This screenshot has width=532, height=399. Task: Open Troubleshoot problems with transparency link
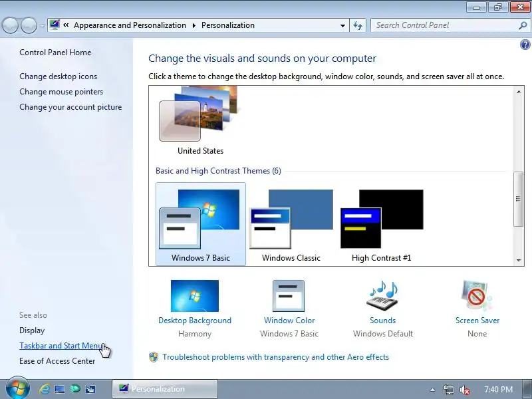click(275, 357)
